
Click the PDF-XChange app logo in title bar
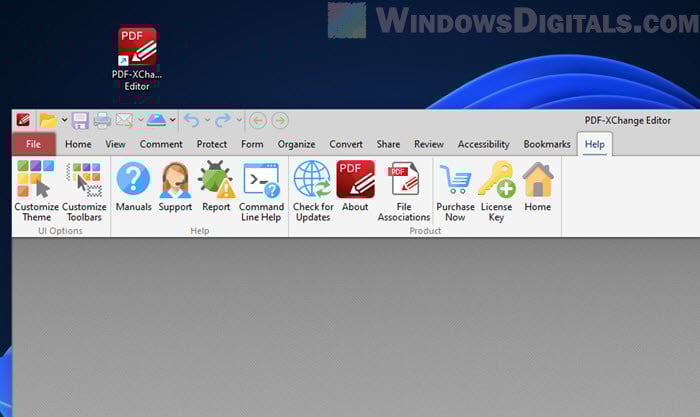[x=23, y=120]
